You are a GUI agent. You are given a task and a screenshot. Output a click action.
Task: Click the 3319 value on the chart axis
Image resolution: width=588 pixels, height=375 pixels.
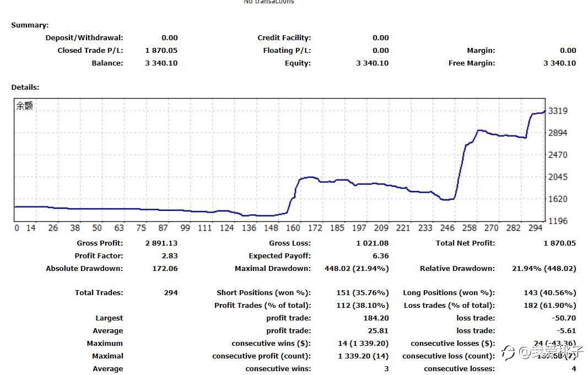tap(558, 111)
